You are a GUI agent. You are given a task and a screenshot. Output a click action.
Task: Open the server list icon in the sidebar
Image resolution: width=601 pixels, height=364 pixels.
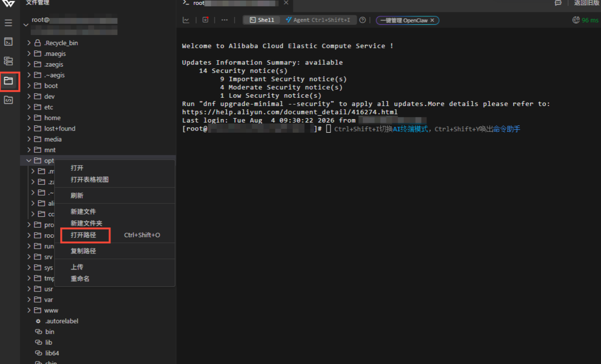8,61
